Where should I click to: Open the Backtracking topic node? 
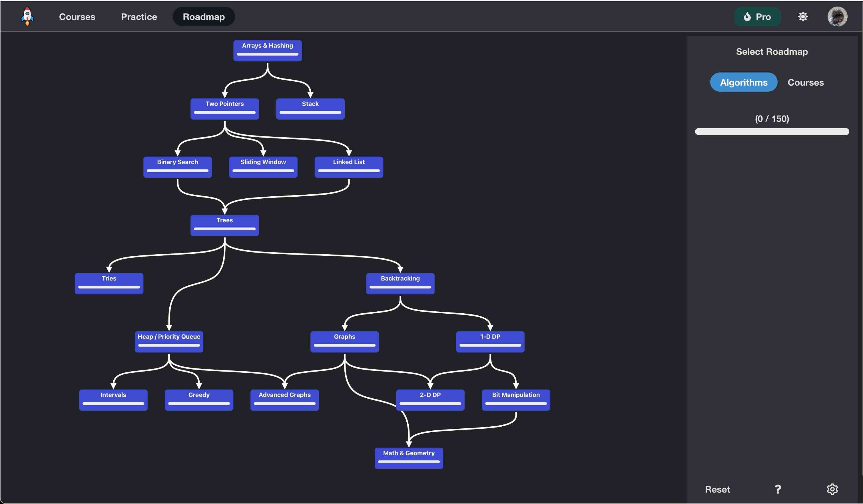[x=400, y=283]
